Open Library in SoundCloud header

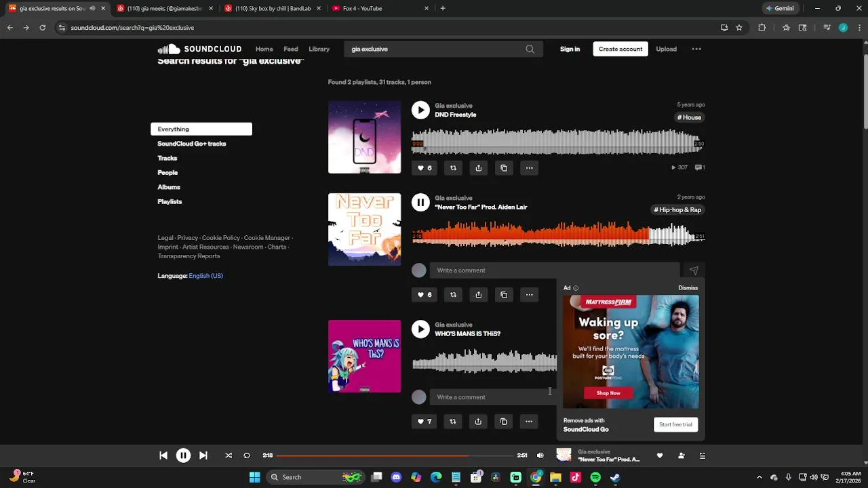[x=319, y=49]
